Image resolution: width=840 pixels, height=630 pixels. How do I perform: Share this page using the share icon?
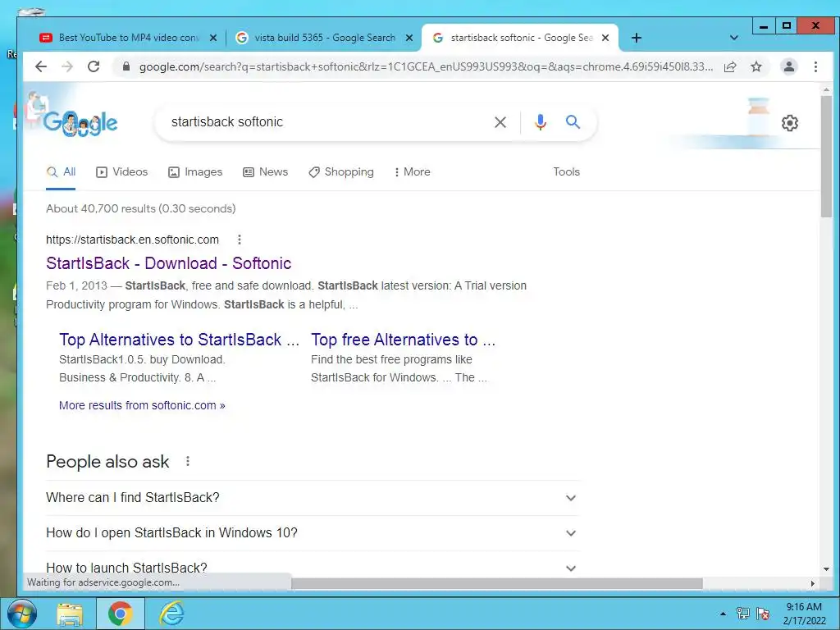pos(729,66)
